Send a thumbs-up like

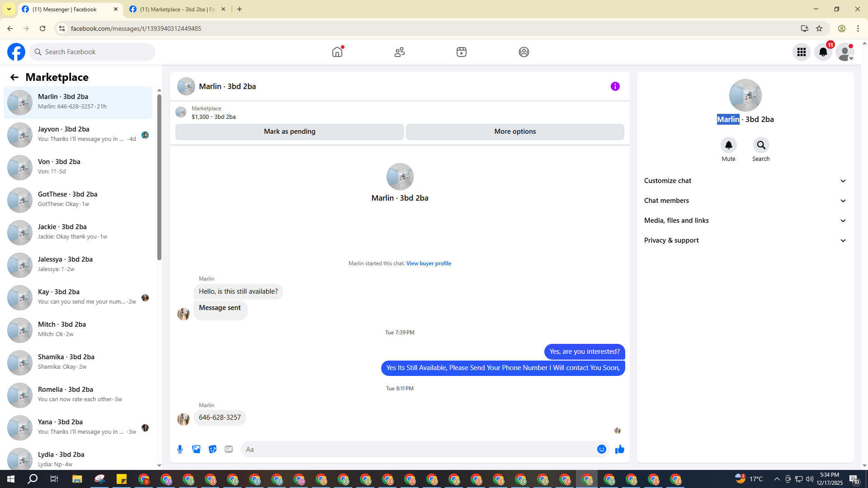click(x=619, y=449)
